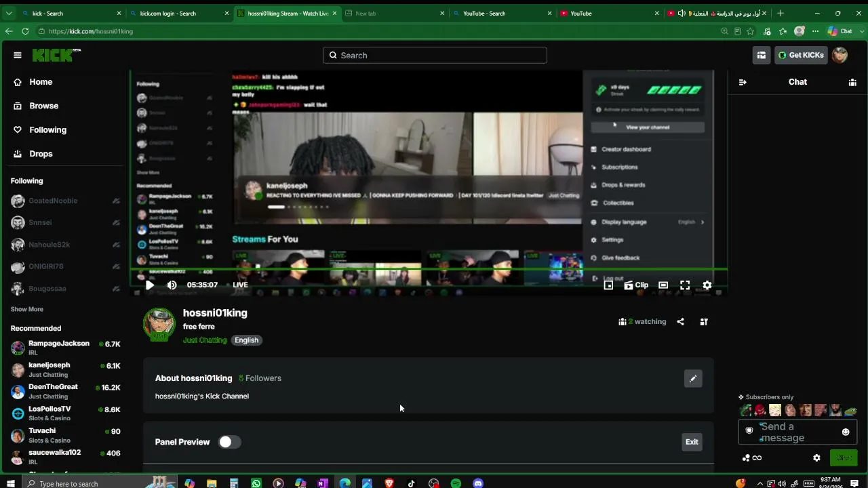The width and height of the screenshot is (868, 488).
Task: Click the chat identity shield badge icon
Action: click(x=749, y=430)
